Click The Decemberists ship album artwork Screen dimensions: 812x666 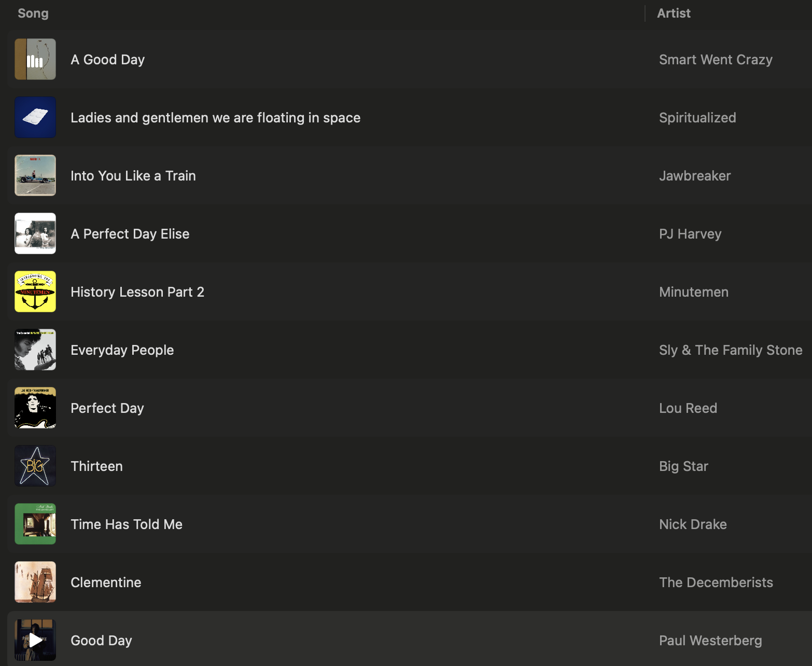click(x=35, y=582)
